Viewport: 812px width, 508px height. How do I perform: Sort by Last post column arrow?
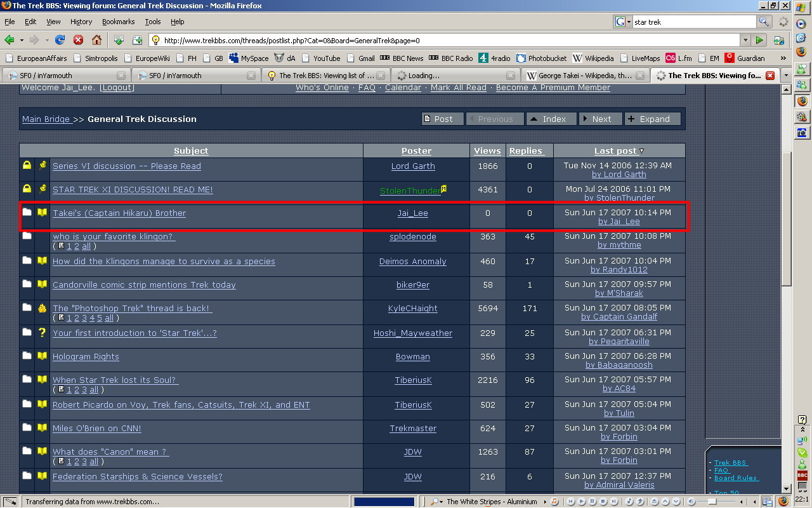tap(641, 151)
